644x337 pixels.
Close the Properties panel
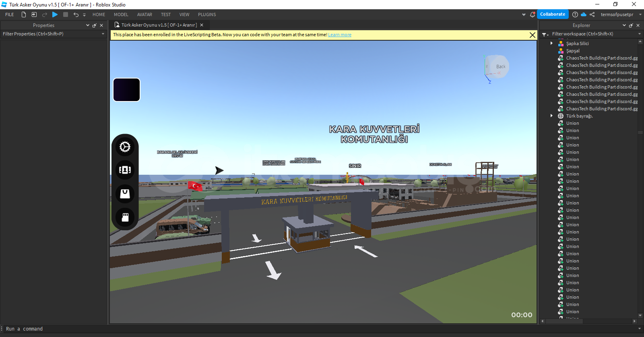click(101, 25)
